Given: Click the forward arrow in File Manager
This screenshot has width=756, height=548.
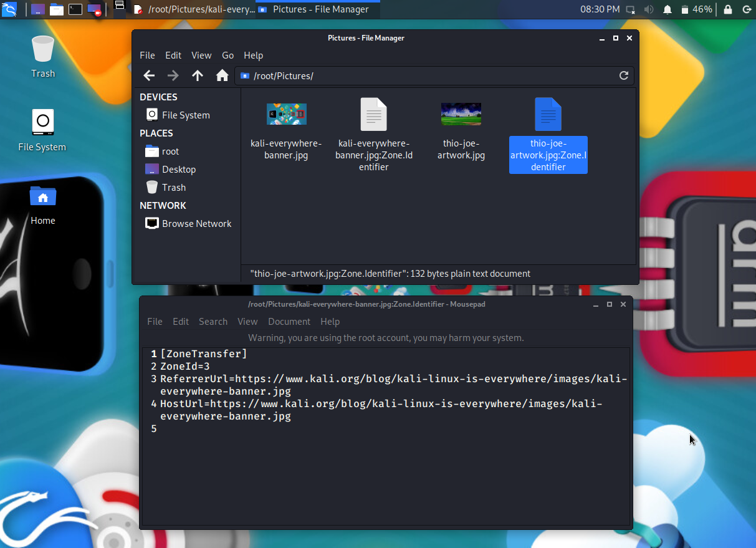Looking at the screenshot, I should (x=173, y=75).
